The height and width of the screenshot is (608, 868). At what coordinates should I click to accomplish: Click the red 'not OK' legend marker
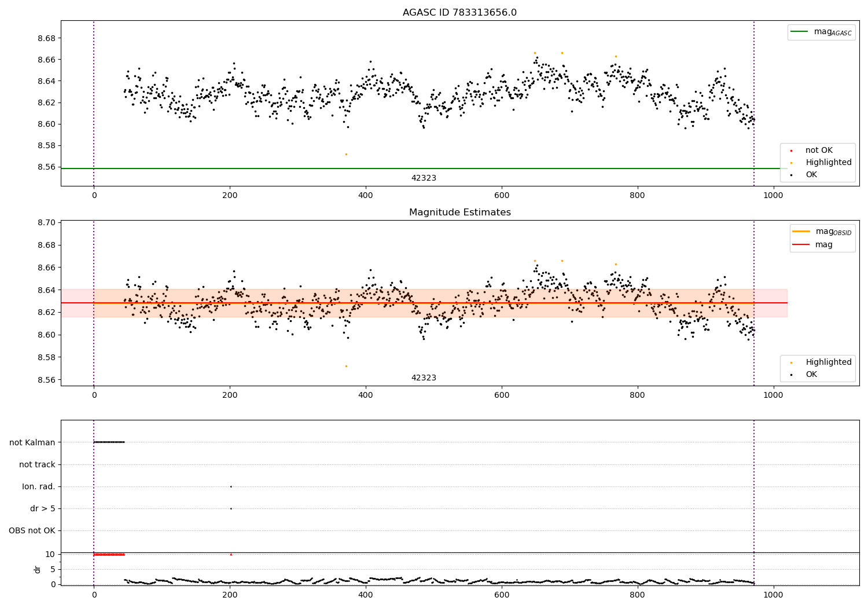click(x=791, y=151)
